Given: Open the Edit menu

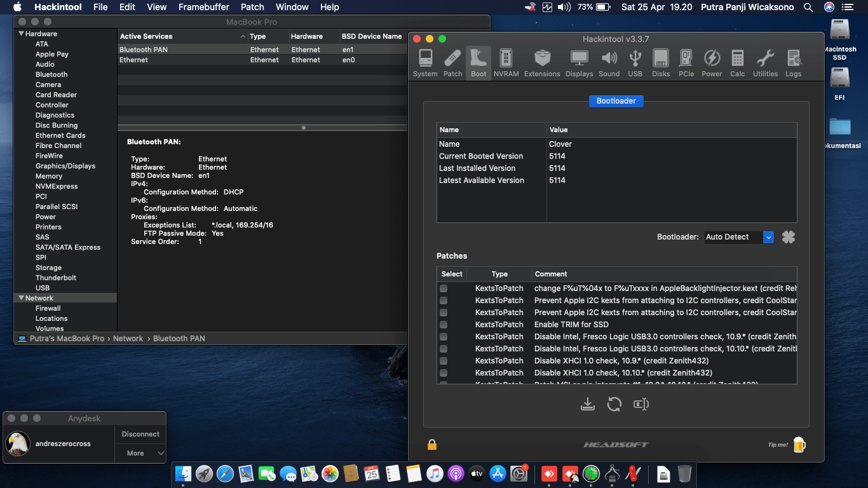Looking at the screenshot, I should pyautogui.click(x=127, y=7).
